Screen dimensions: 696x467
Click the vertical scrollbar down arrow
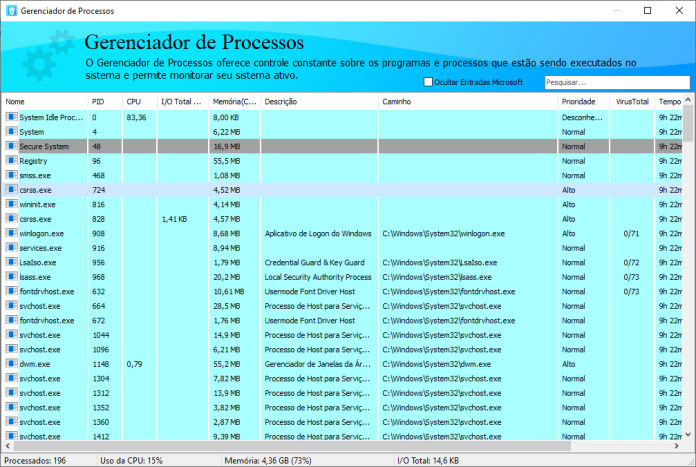tap(688, 435)
